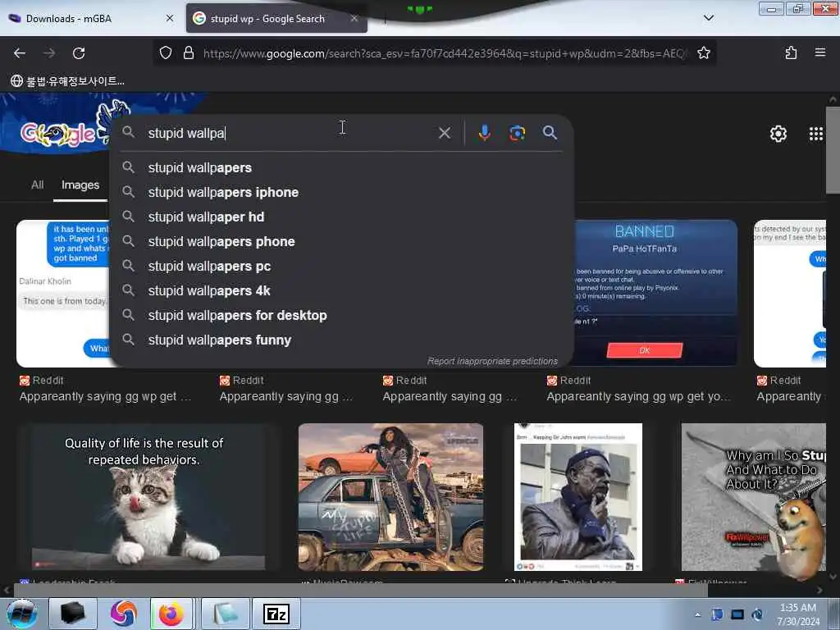The width and height of the screenshot is (840, 630).
Task: Choose suggestion "stupid wallpapers phone"
Action: point(340,242)
